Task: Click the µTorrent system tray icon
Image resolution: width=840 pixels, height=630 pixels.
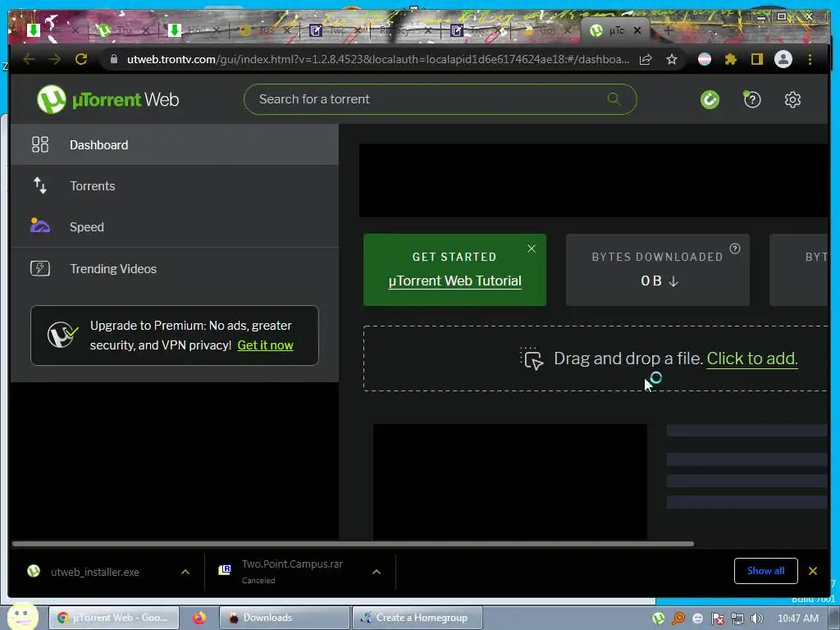Action: pyautogui.click(x=659, y=619)
